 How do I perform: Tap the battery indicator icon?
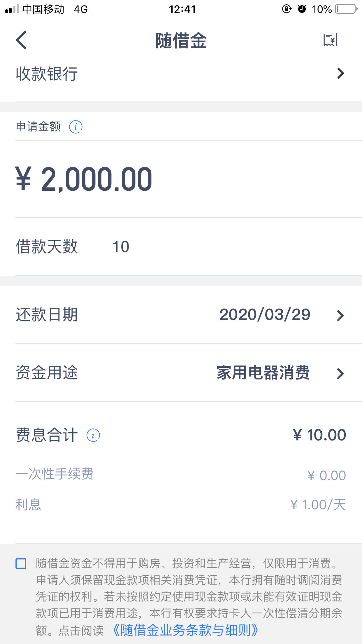point(347,9)
